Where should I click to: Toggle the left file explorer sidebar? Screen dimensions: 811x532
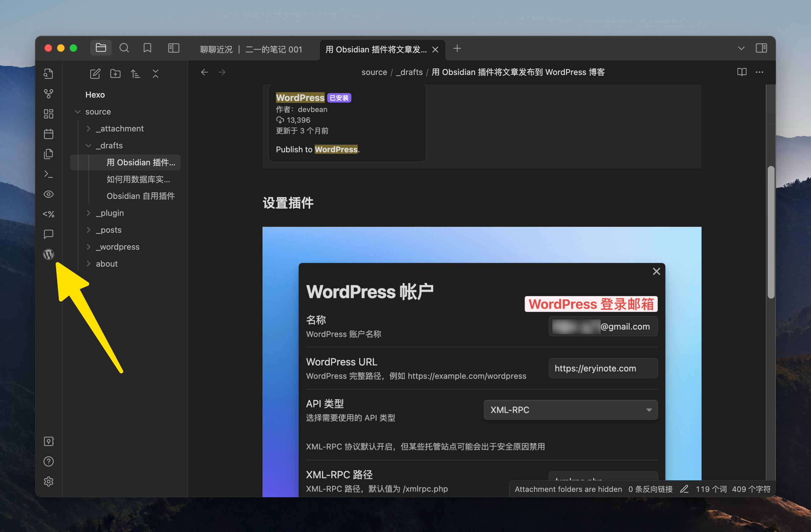tap(173, 48)
